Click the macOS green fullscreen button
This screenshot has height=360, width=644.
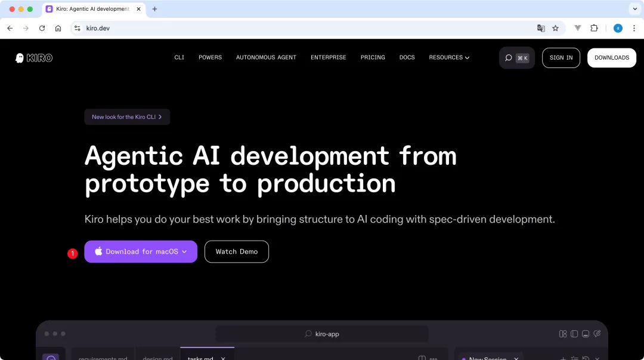tap(30, 9)
